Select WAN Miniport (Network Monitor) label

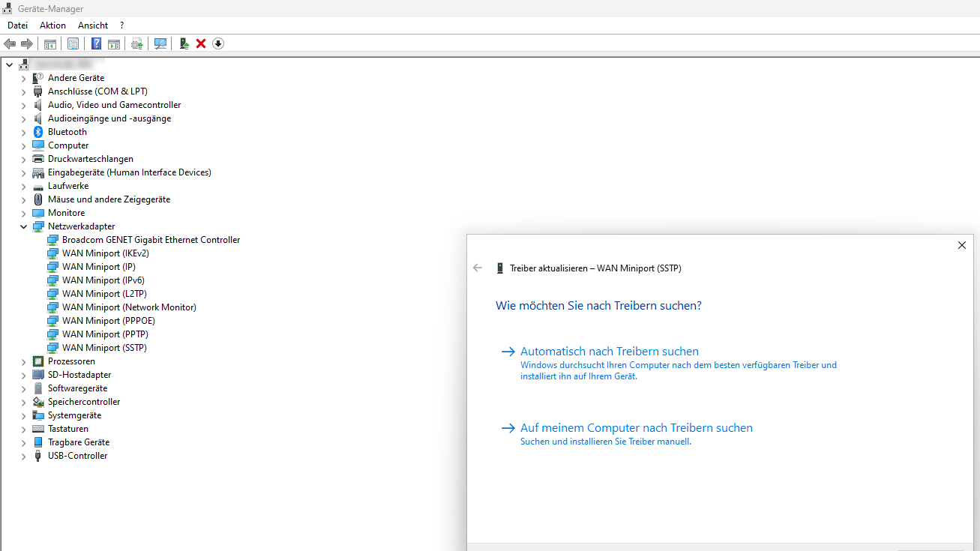click(129, 307)
